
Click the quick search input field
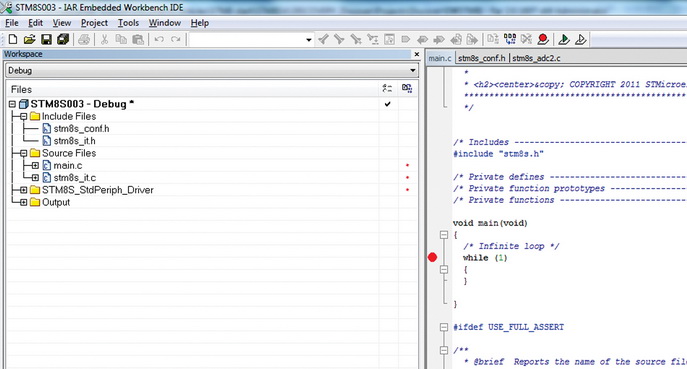tap(248, 40)
